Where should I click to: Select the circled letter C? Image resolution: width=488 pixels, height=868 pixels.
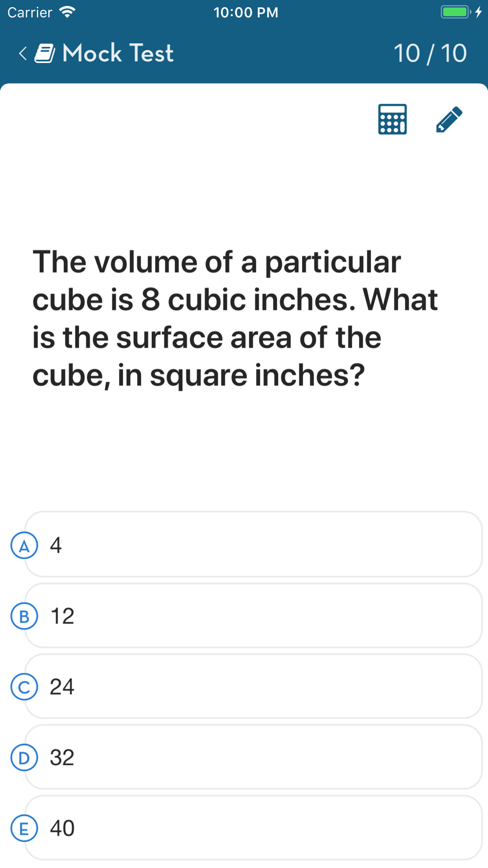point(24,687)
